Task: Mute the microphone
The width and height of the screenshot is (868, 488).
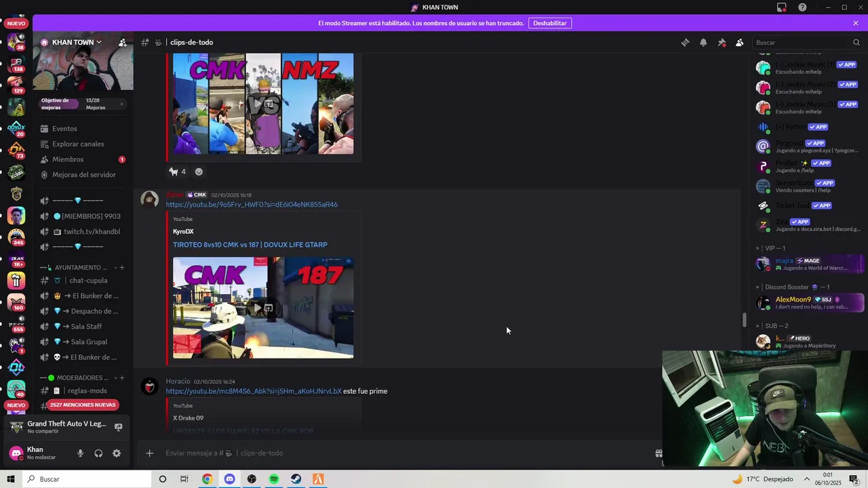Action: [x=80, y=453]
